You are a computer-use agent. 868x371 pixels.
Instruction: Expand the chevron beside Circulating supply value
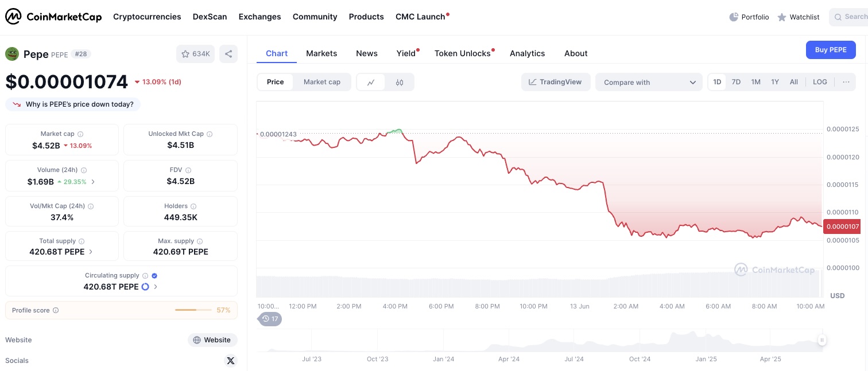pos(156,287)
